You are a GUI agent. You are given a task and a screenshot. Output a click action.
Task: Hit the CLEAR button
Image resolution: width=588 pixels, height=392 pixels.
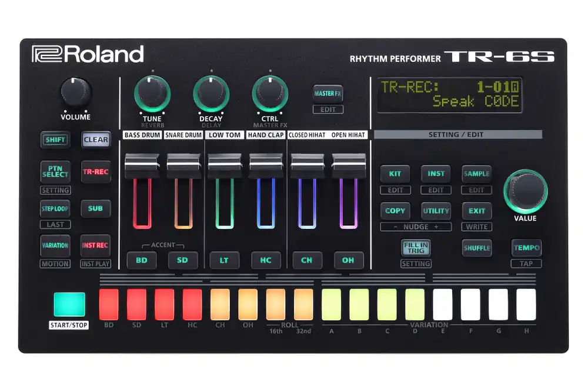tap(96, 140)
